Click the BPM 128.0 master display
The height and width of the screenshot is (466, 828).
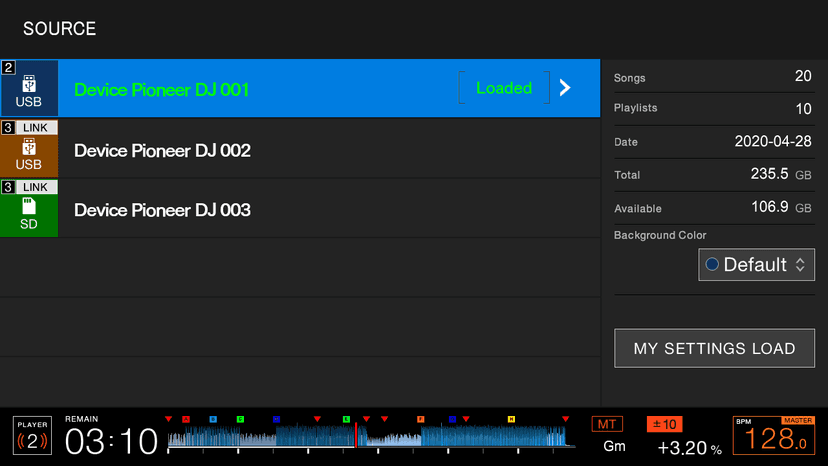click(x=774, y=435)
